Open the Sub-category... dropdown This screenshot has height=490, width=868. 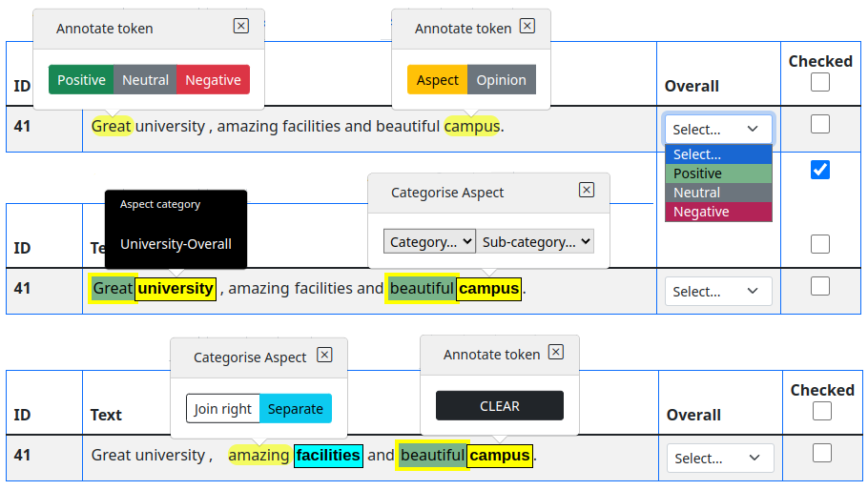tap(537, 242)
